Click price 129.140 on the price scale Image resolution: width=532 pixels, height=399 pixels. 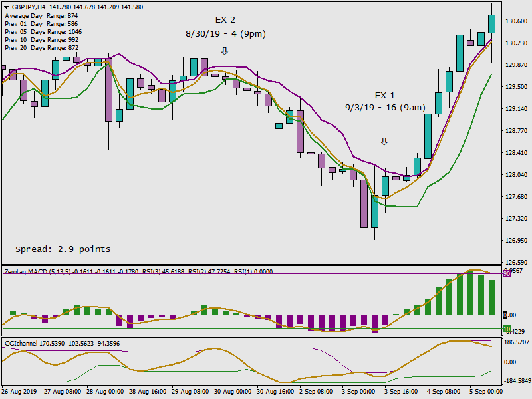pyautogui.click(x=517, y=109)
